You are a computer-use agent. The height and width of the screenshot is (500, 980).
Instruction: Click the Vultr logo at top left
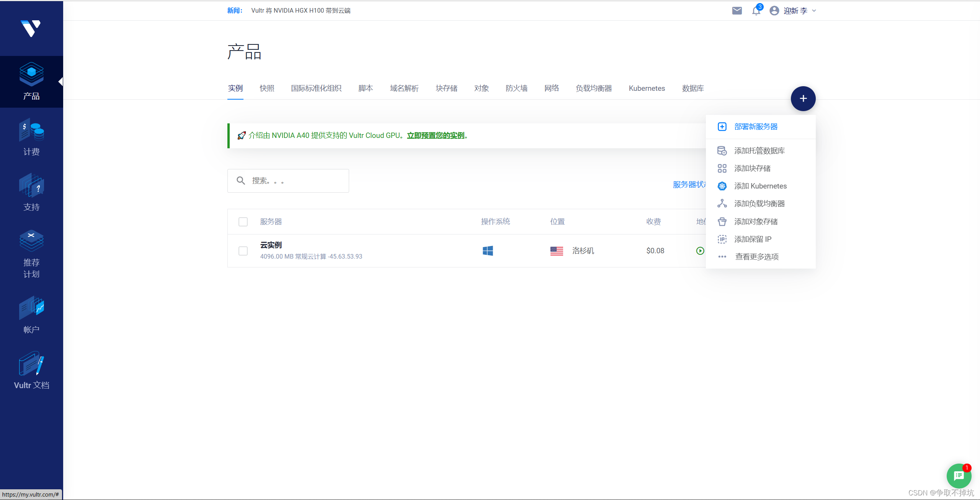click(x=31, y=28)
